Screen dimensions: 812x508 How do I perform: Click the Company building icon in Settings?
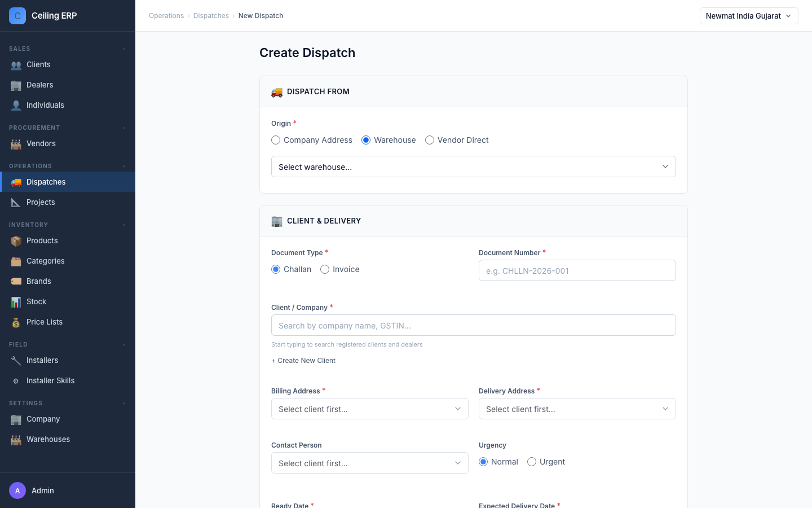tap(16, 419)
